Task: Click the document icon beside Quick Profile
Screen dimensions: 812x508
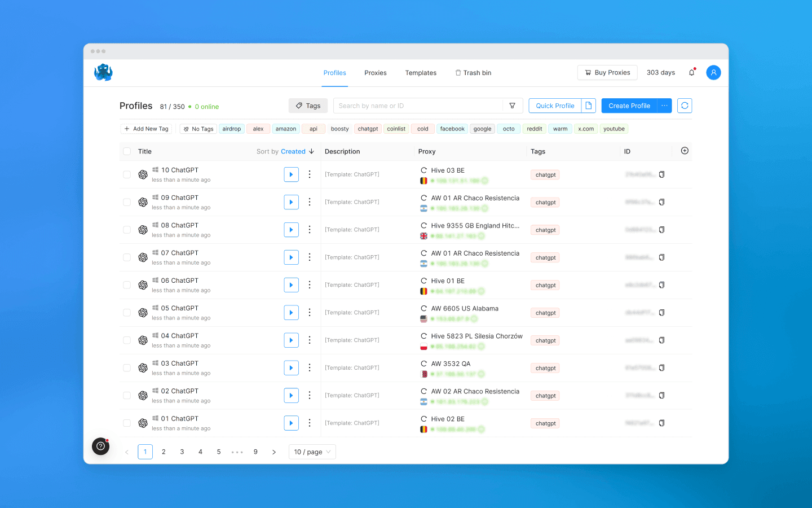Action: click(588, 106)
